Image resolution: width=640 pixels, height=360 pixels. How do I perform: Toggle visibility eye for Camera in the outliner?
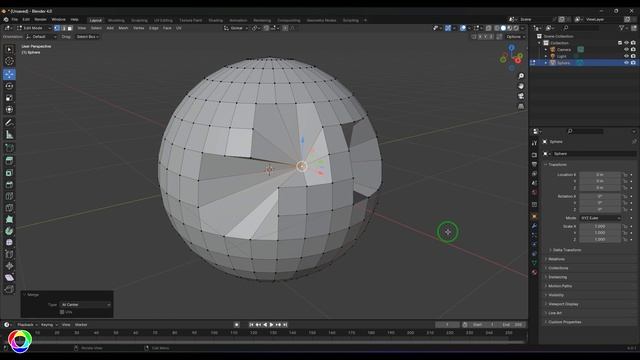coord(626,49)
